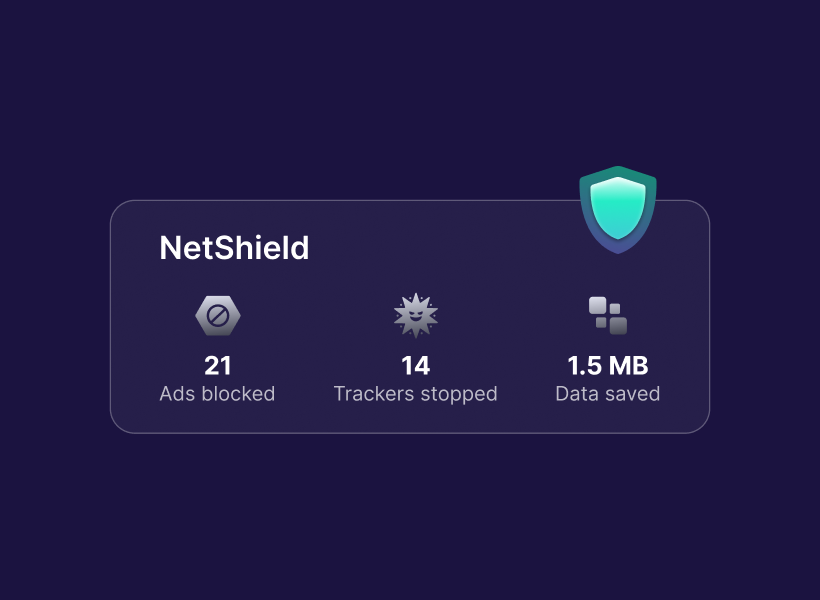Click the data saved squares icon
Viewport: 820px width, 600px height.
click(x=608, y=316)
